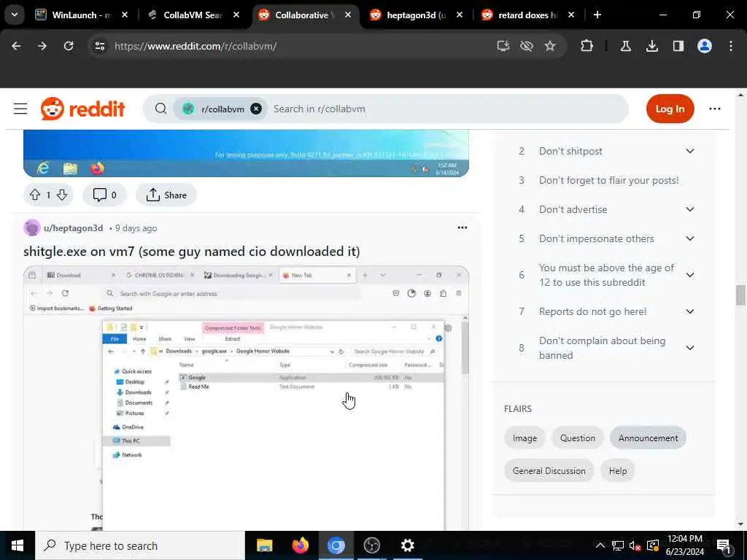Go forward in the Chrome browser
The image size is (747, 560).
coord(42,46)
